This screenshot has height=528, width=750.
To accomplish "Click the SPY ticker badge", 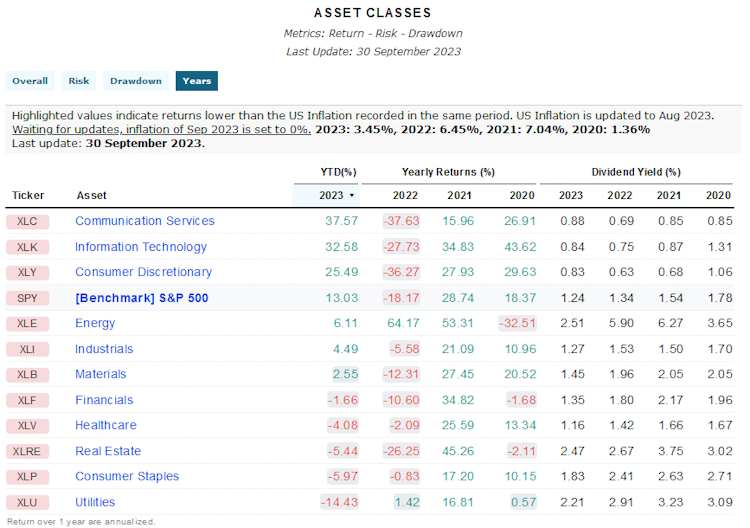I will [27, 298].
